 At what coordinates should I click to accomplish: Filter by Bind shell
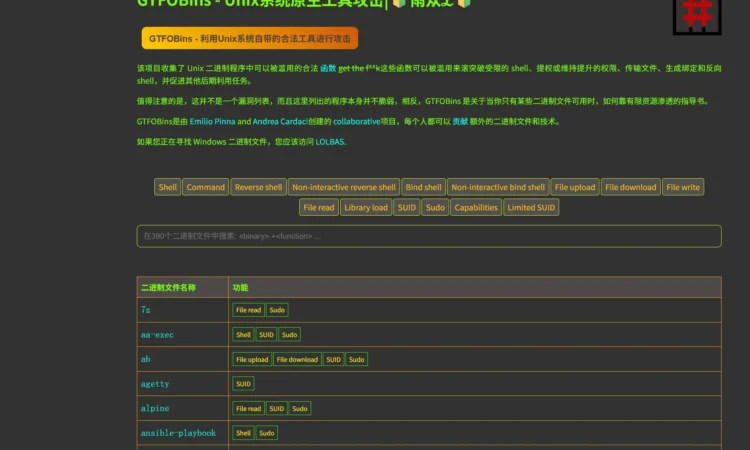click(x=423, y=187)
